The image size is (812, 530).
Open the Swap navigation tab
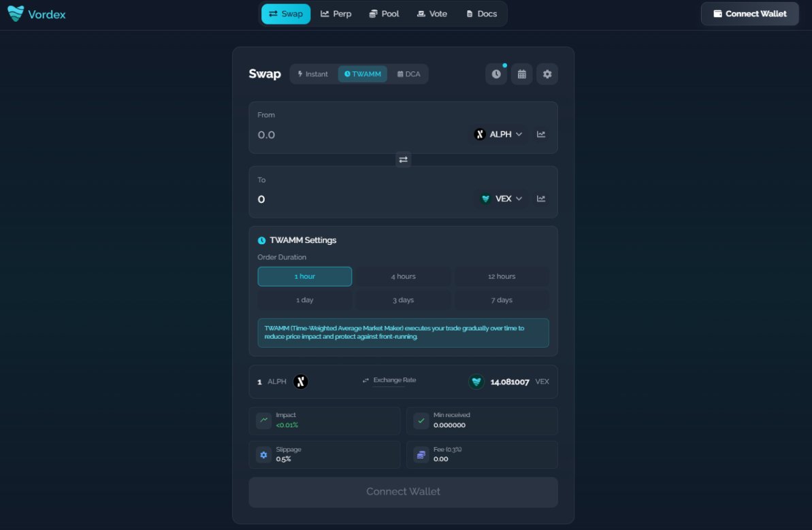[286, 14]
